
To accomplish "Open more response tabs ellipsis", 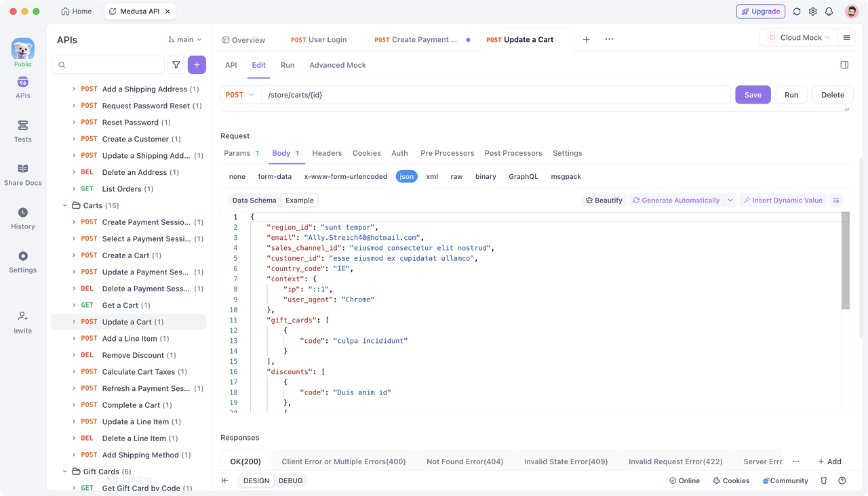I will pyautogui.click(x=796, y=461).
